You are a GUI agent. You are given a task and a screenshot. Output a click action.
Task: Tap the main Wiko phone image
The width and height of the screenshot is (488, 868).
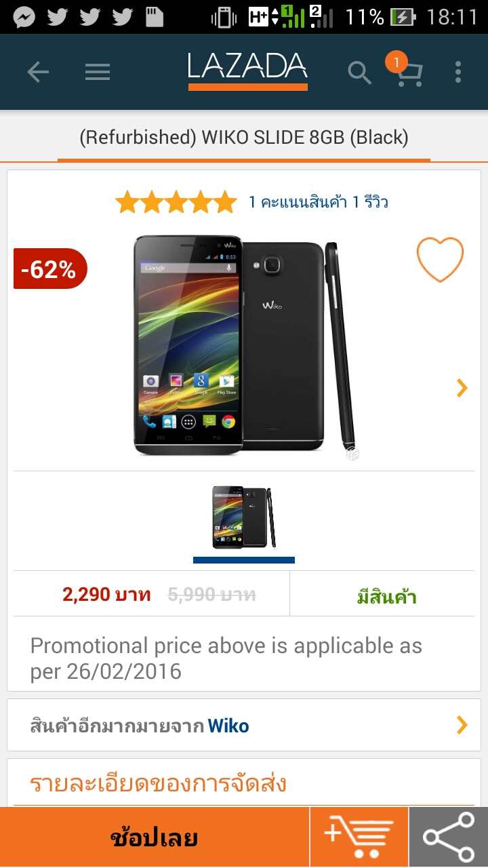coord(244,345)
